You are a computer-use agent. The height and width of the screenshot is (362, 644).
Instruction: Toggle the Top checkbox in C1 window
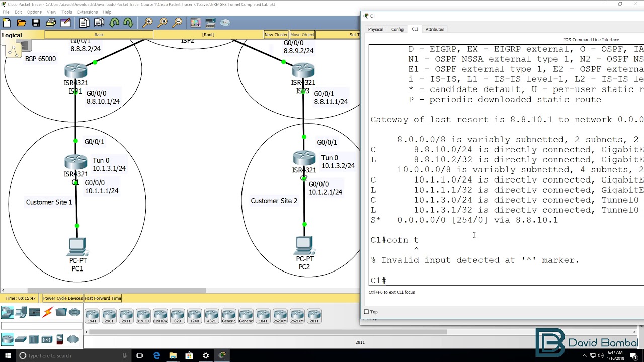(367, 312)
